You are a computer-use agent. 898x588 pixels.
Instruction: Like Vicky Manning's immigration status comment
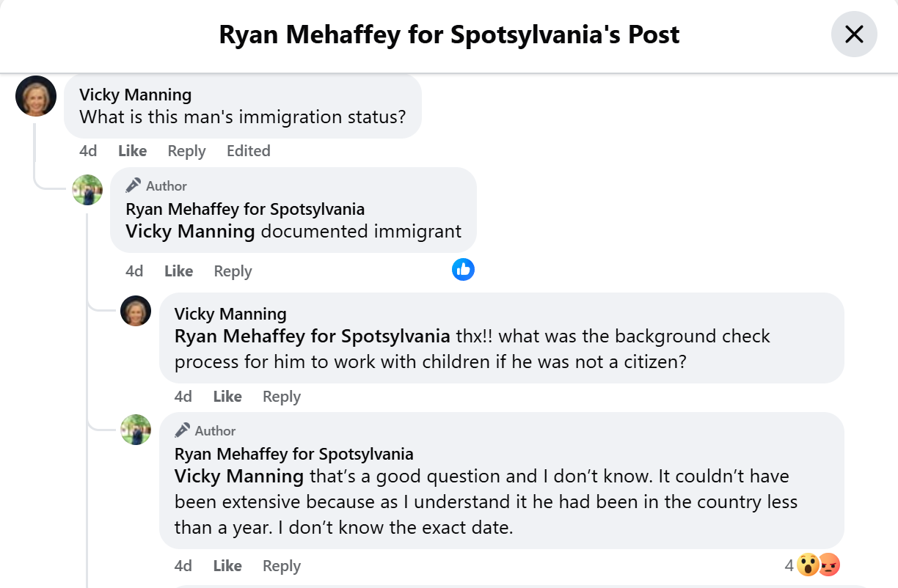[x=131, y=150]
